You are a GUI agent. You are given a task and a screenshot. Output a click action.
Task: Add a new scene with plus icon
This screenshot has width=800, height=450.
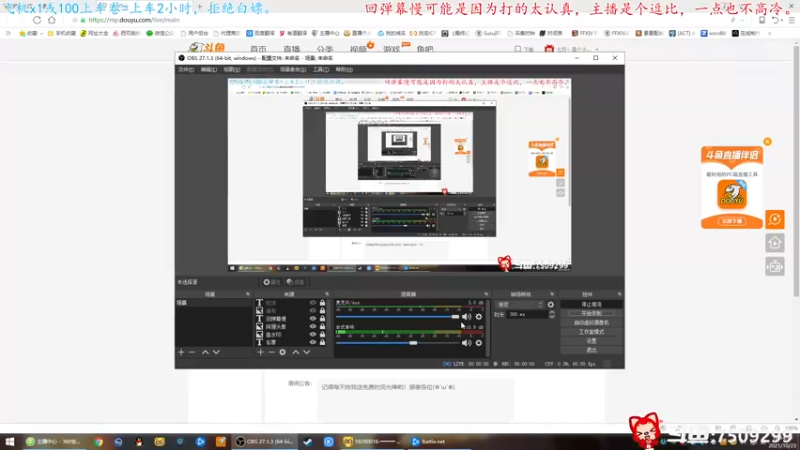pos(181,352)
